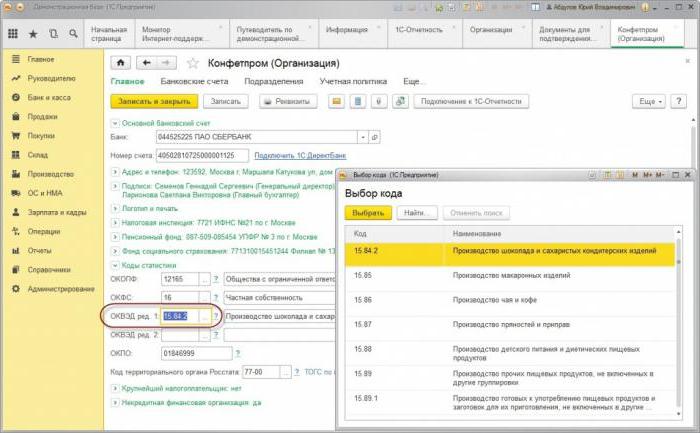Open Банковские счета form tab
This screenshot has width=700, height=433.
click(x=194, y=82)
